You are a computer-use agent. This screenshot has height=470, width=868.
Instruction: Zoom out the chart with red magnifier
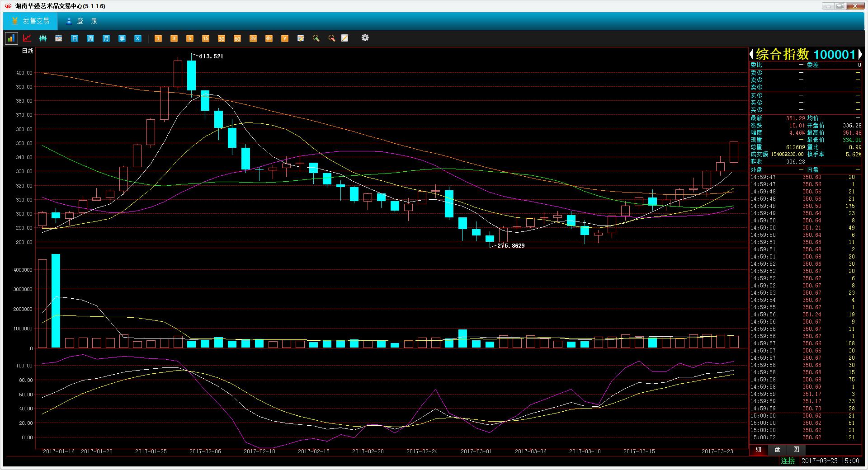click(332, 38)
